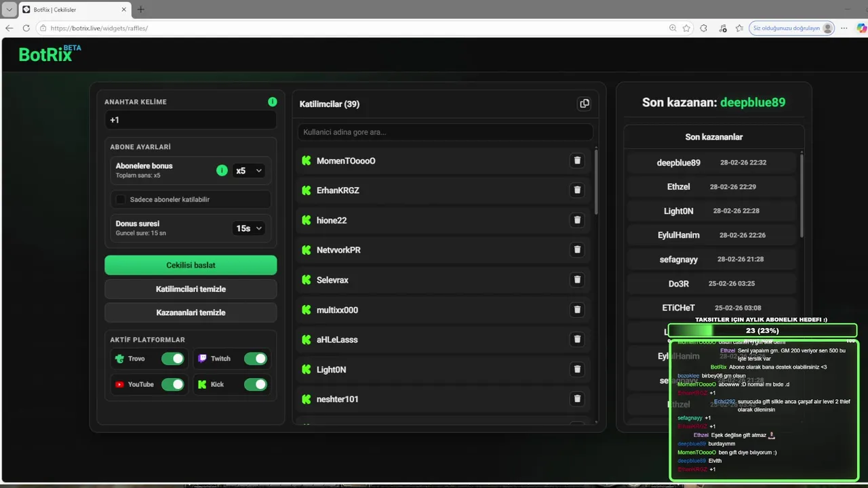
Task: Disable the YouTube platform switch
Action: pos(173,384)
